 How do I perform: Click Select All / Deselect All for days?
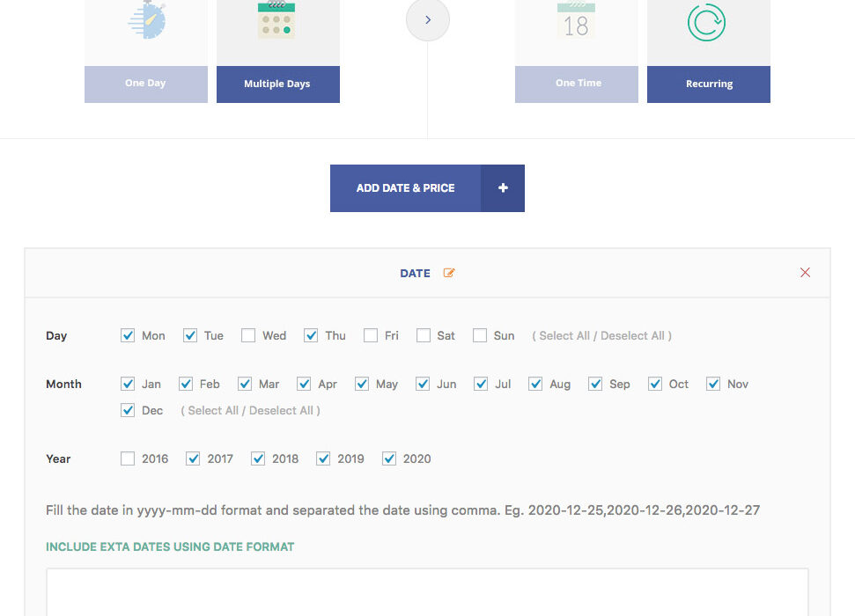pyautogui.click(x=601, y=335)
